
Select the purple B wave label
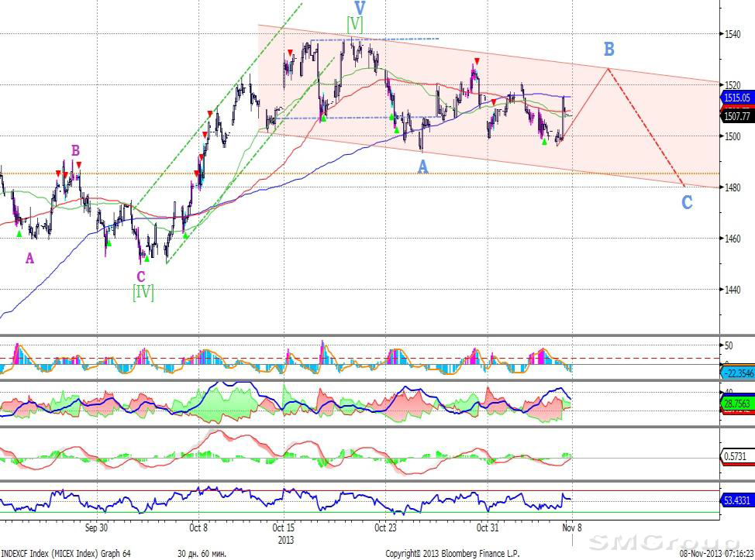click(76, 150)
